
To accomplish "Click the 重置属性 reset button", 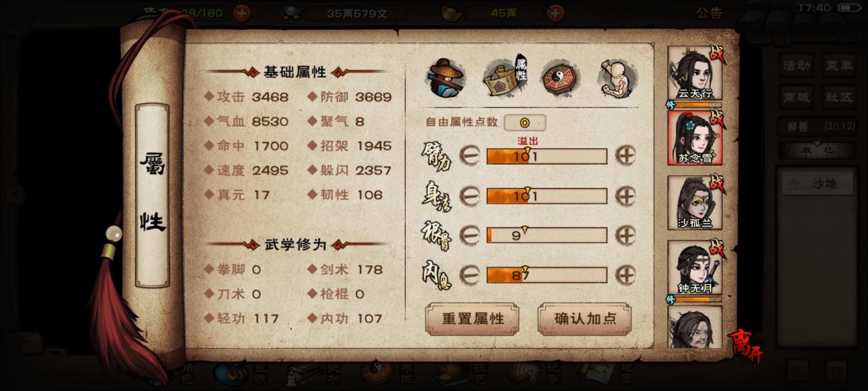I will [472, 319].
